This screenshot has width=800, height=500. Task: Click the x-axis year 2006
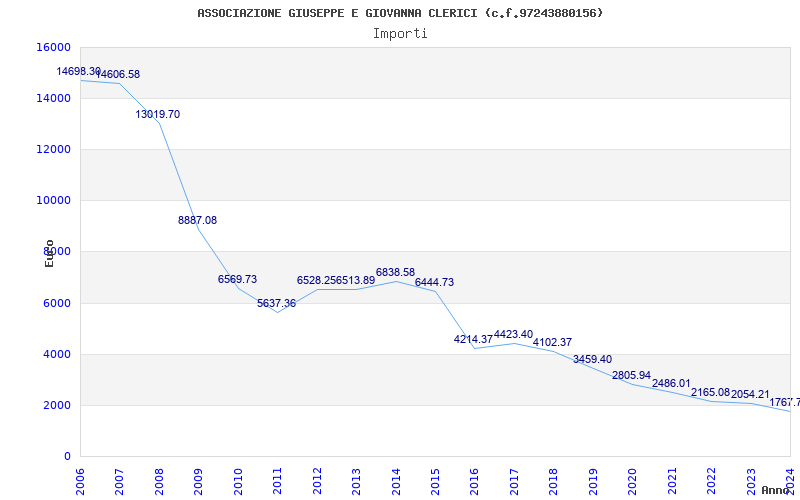[x=80, y=481]
